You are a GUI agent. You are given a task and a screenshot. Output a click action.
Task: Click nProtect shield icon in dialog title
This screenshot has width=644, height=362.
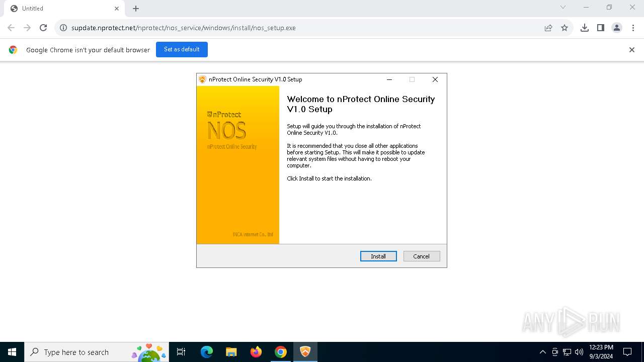[202, 79]
